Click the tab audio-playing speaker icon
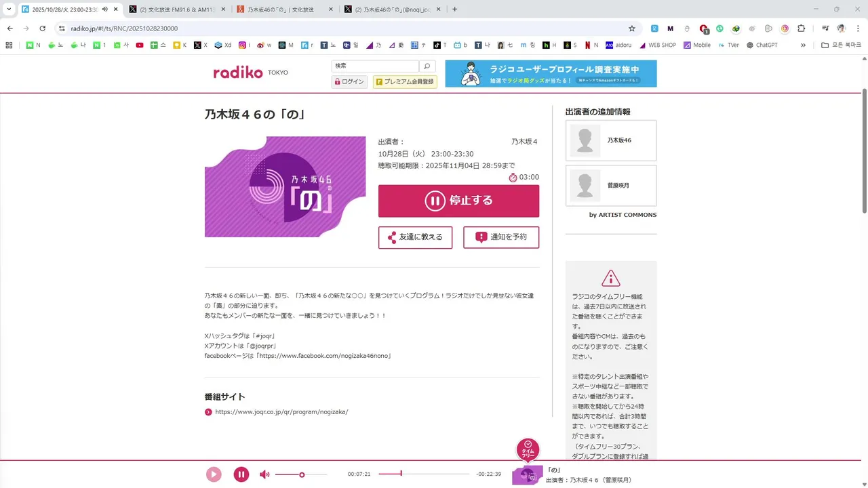 [x=104, y=9]
